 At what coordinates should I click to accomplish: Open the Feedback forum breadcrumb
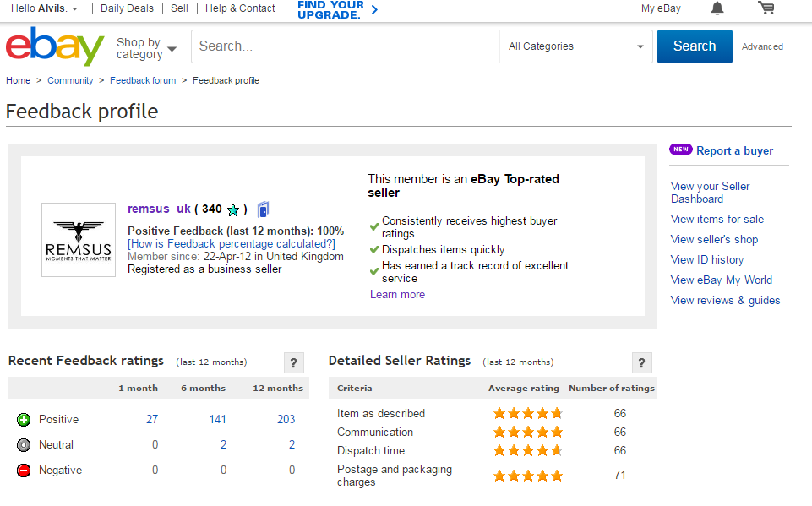pyautogui.click(x=143, y=80)
